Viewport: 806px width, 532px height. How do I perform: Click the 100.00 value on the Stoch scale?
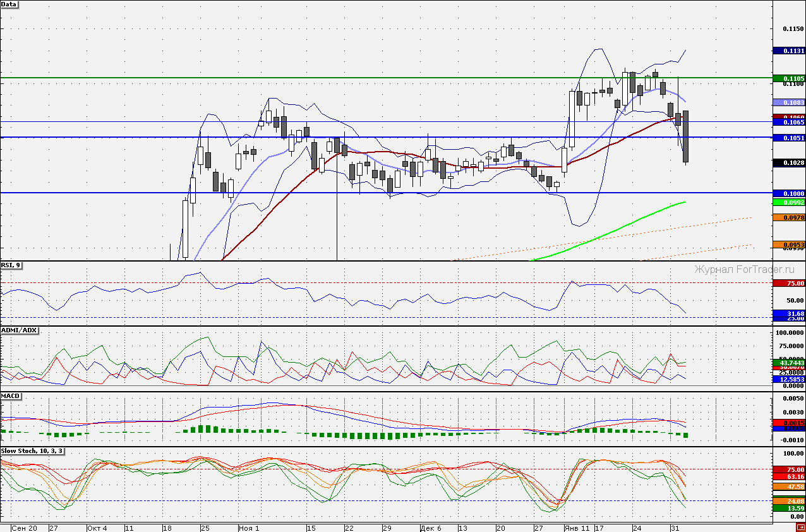(x=793, y=454)
